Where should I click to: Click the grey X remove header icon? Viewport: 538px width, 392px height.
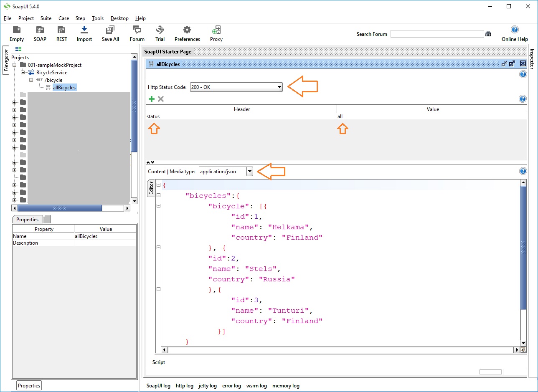[x=161, y=99]
